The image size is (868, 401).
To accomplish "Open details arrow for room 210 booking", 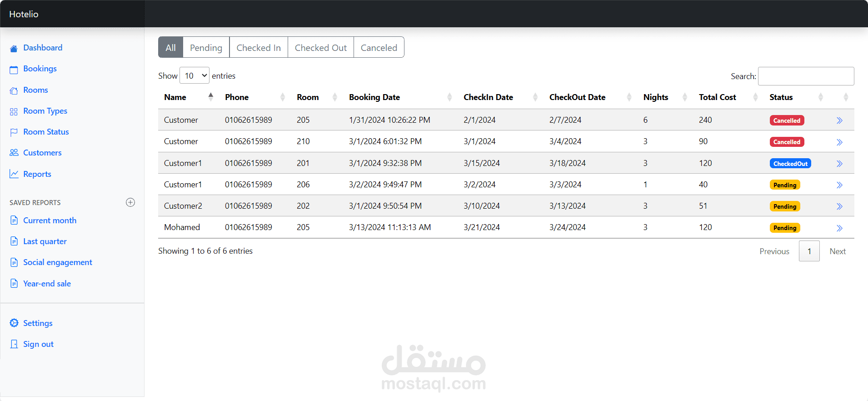I will click(x=839, y=142).
